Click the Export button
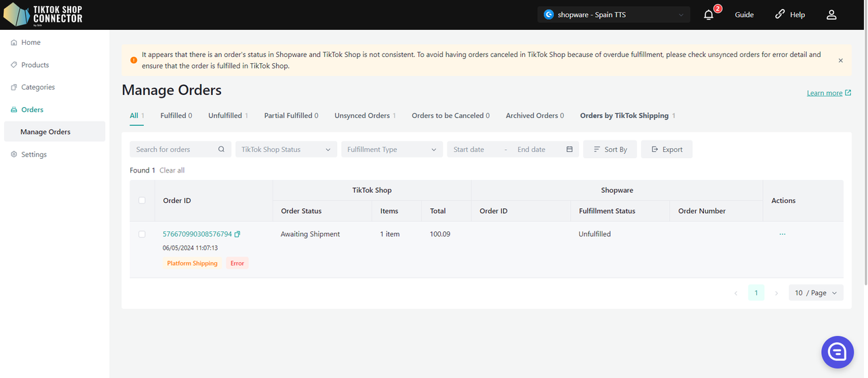Image resolution: width=868 pixels, height=378 pixels. tap(667, 149)
